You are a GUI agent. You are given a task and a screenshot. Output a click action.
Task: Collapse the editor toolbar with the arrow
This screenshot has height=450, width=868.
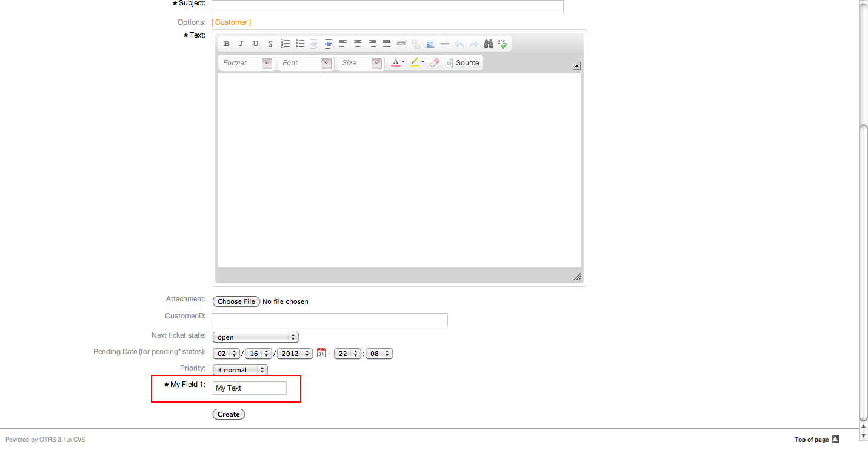pos(576,66)
